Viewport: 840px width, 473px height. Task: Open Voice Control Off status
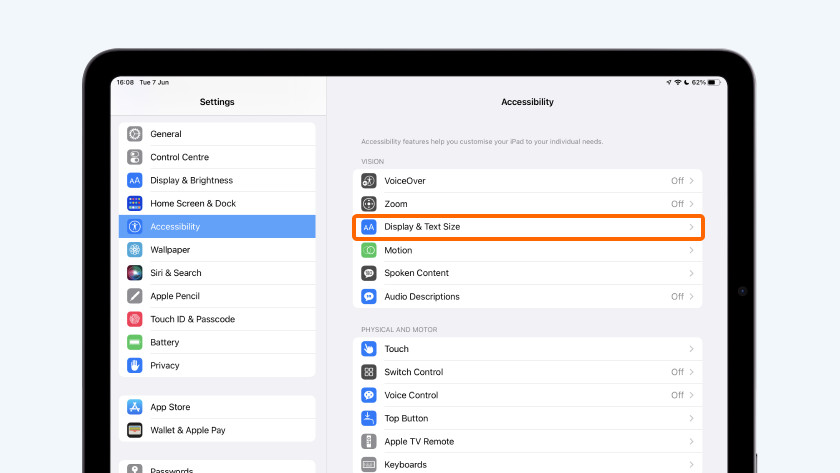point(677,395)
